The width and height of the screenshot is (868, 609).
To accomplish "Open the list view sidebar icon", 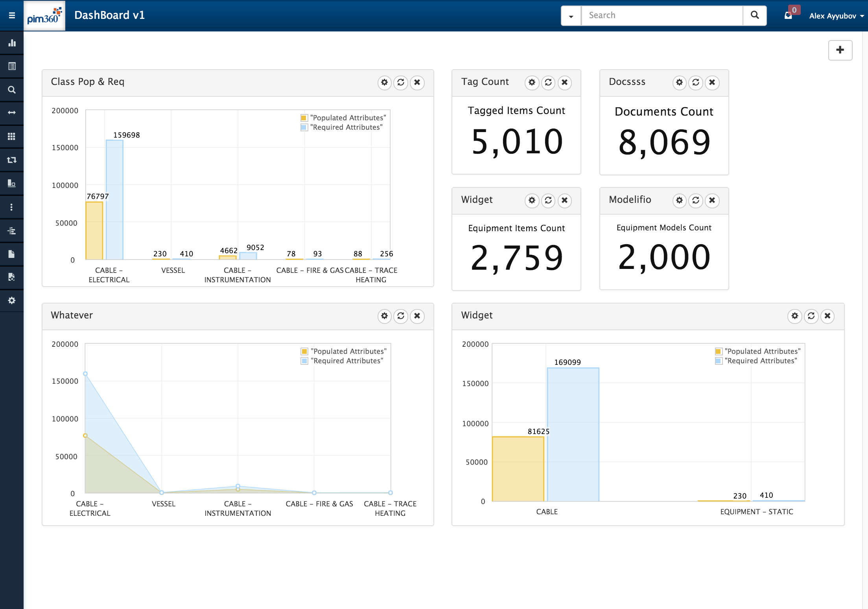I will [x=12, y=66].
